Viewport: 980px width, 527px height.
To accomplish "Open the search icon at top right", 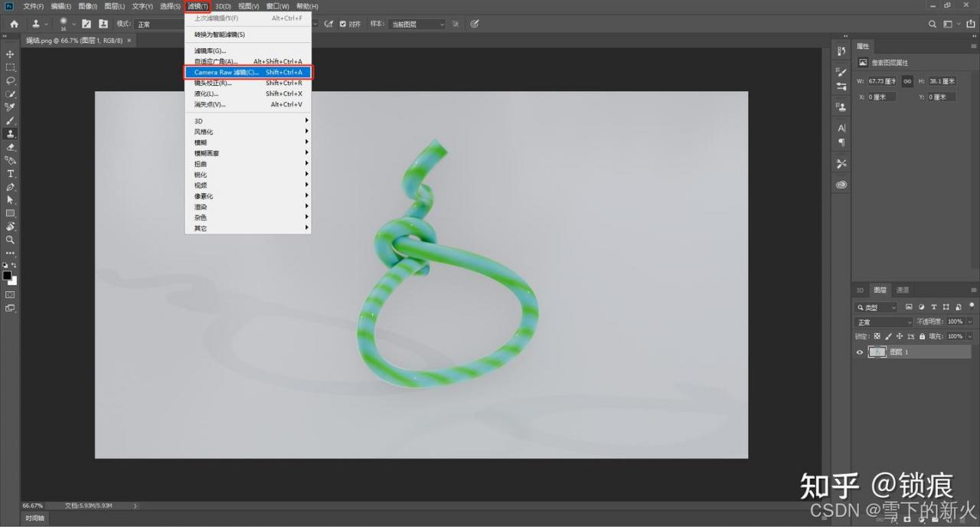I will point(933,25).
